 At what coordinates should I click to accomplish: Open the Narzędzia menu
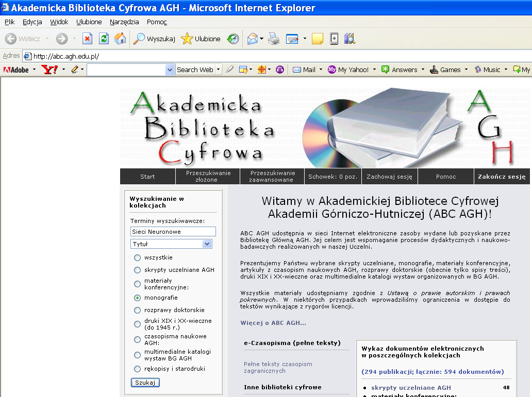point(124,22)
